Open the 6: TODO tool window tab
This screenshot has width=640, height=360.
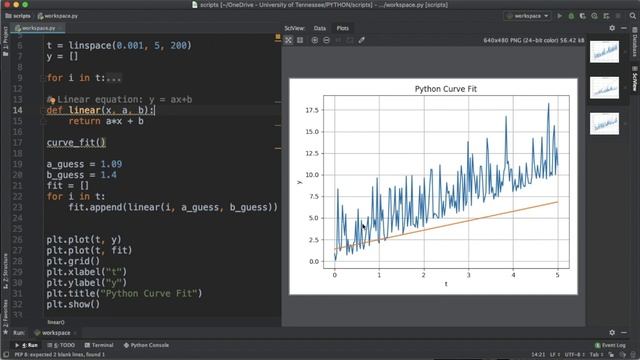[x=61, y=345]
